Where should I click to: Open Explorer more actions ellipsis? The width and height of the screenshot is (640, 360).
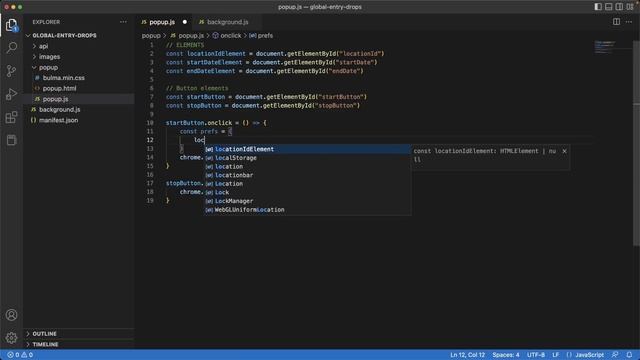[x=123, y=22]
